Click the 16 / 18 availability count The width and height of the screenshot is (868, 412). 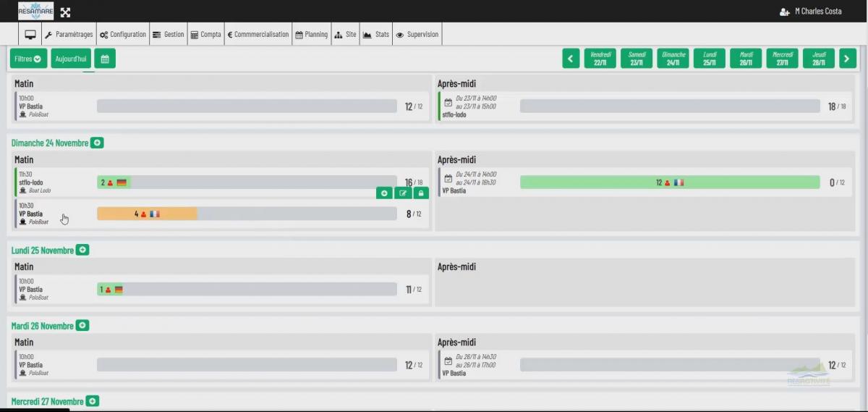coord(413,182)
